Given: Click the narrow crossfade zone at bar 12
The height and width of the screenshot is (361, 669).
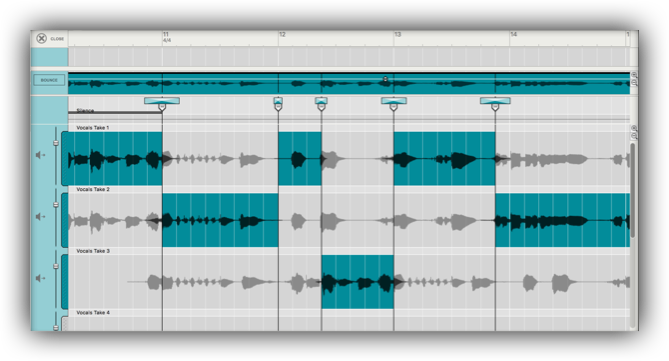Looking at the screenshot, I should (278, 101).
